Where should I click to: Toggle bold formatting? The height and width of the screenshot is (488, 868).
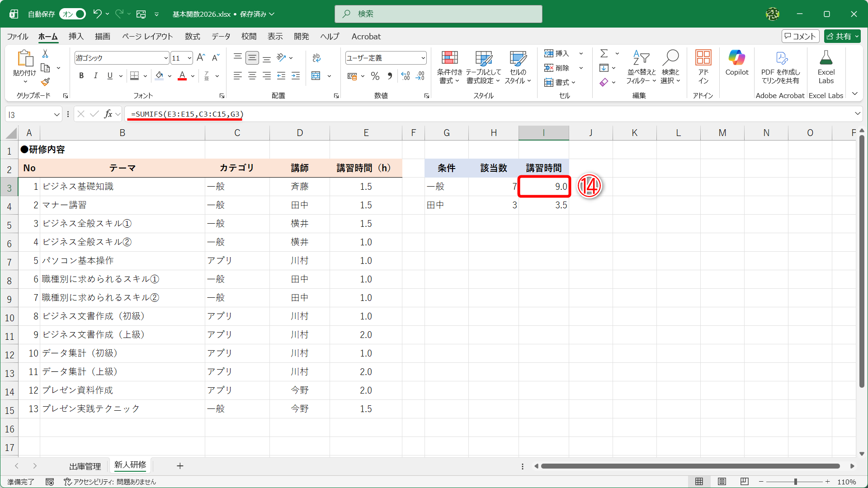point(81,75)
